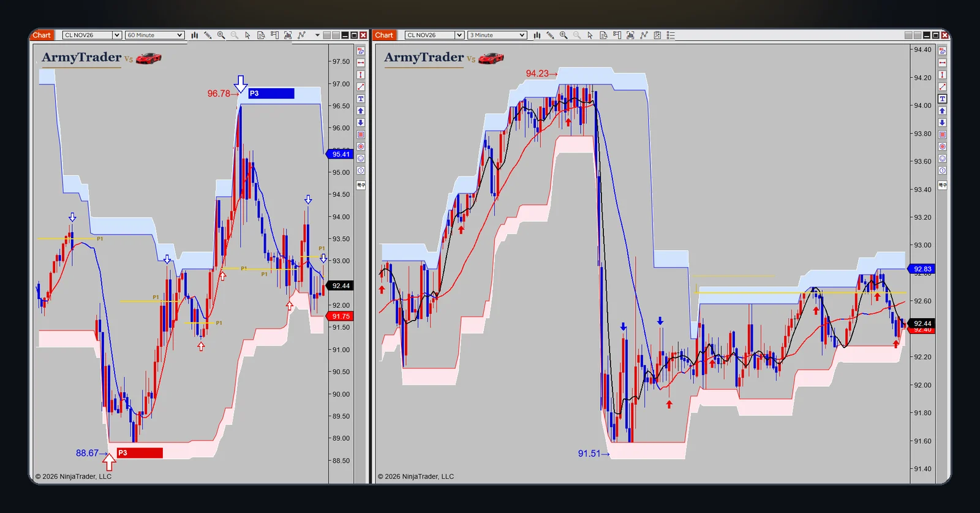Viewport: 980px width, 513px height.
Task: Open drawing tools pencil in 60 Minute chart
Action: pyautogui.click(x=208, y=35)
